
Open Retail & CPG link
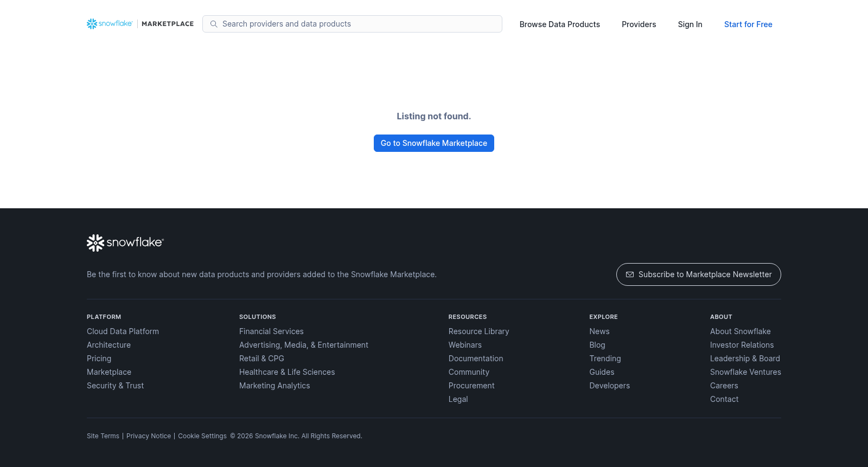click(x=261, y=359)
